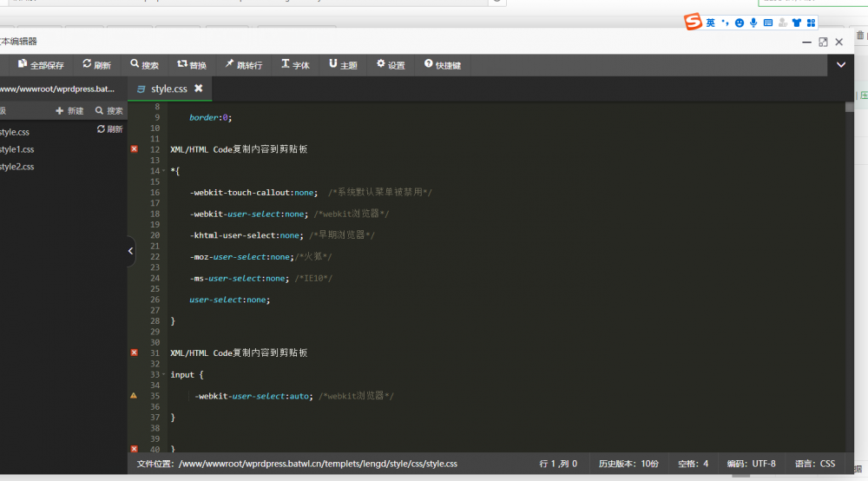Change the indent setting 空格: 4

[693, 464]
